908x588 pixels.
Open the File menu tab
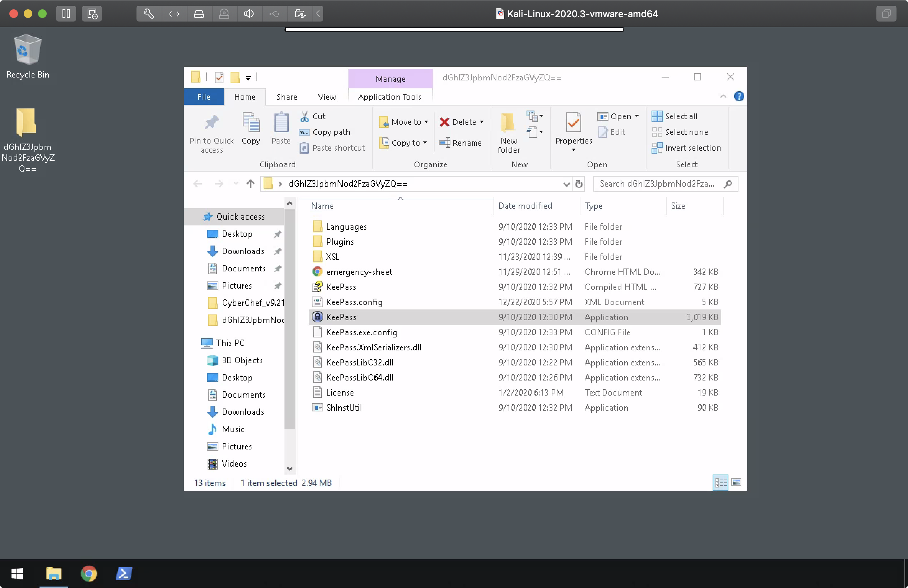click(204, 97)
